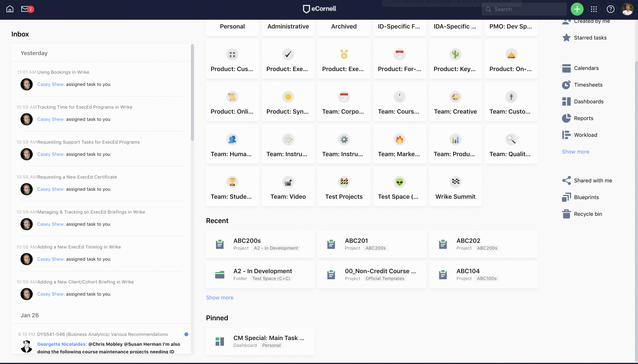
Task: Open the Reports pie chart icon
Action: click(x=566, y=118)
